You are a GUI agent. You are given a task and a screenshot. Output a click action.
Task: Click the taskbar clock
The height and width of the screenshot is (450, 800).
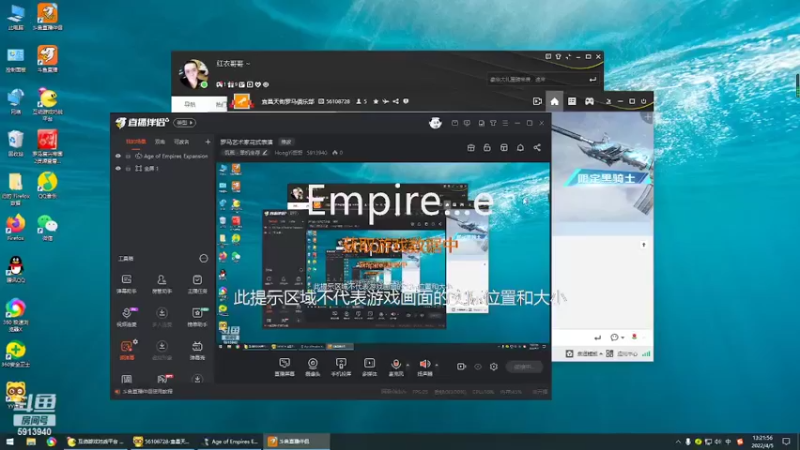(x=762, y=441)
